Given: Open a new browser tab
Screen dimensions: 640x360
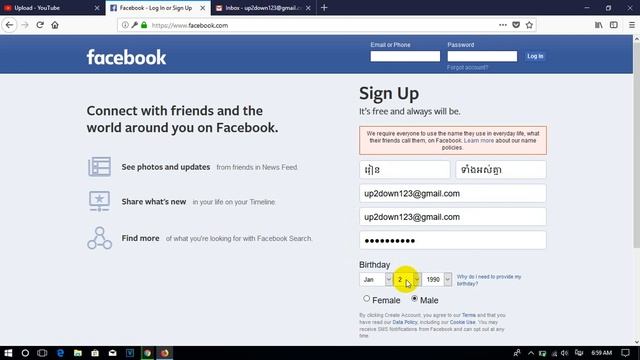Looking at the screenshot, I should (324, 8).
